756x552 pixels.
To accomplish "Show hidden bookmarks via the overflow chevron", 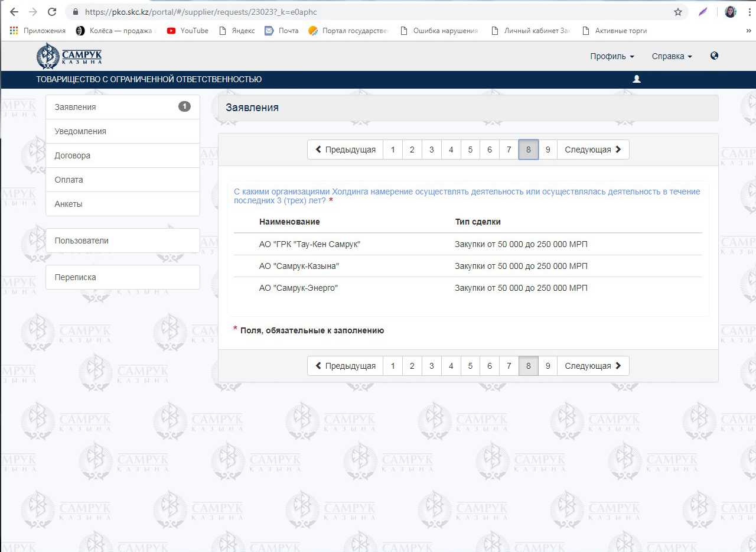I will [748, 31].
